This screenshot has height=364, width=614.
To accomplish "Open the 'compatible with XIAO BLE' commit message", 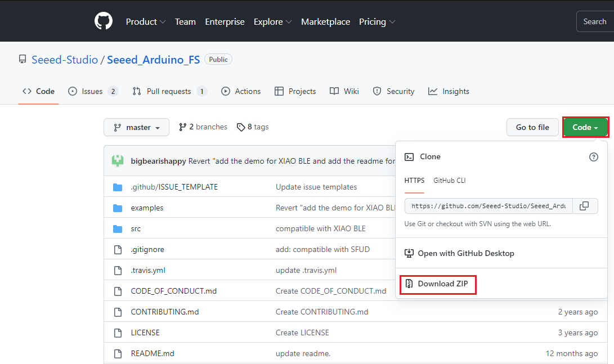I will pos(321,228).
